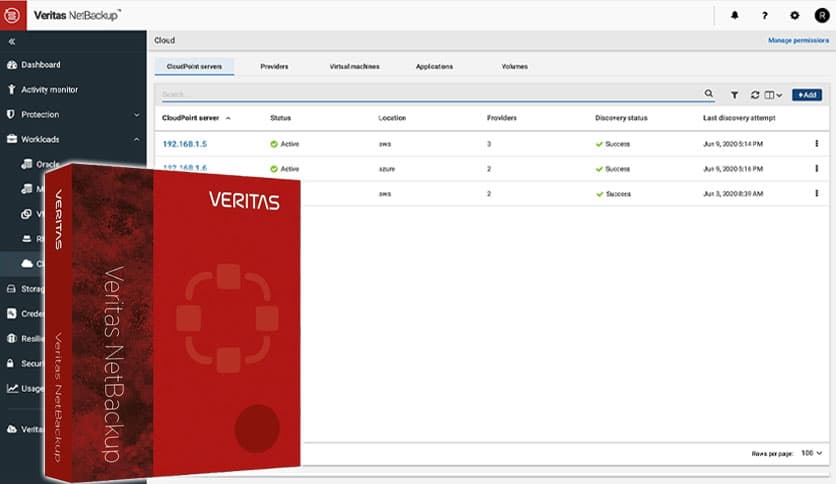836x484 pixels.
Task: Click the Protection shield icon
Action: pyautogui.click(x=11, y=114)
